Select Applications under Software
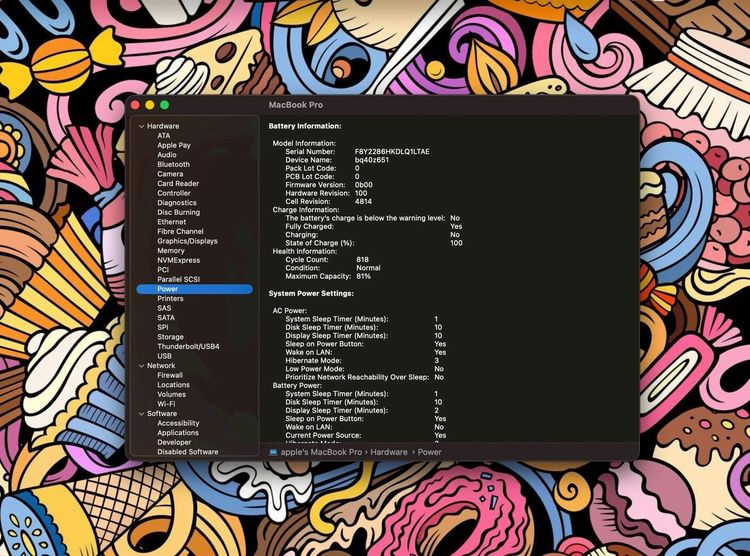The image size is (750, 556). click(x=177, y=433)
